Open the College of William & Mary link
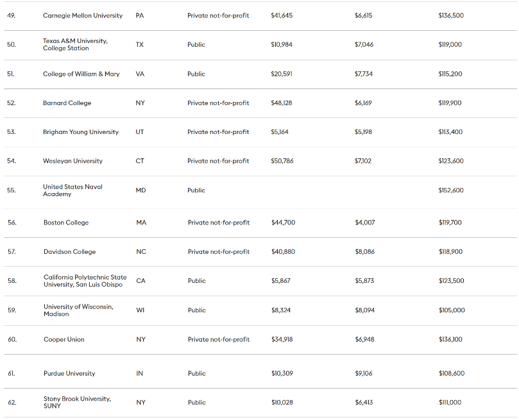 (81, 74)
